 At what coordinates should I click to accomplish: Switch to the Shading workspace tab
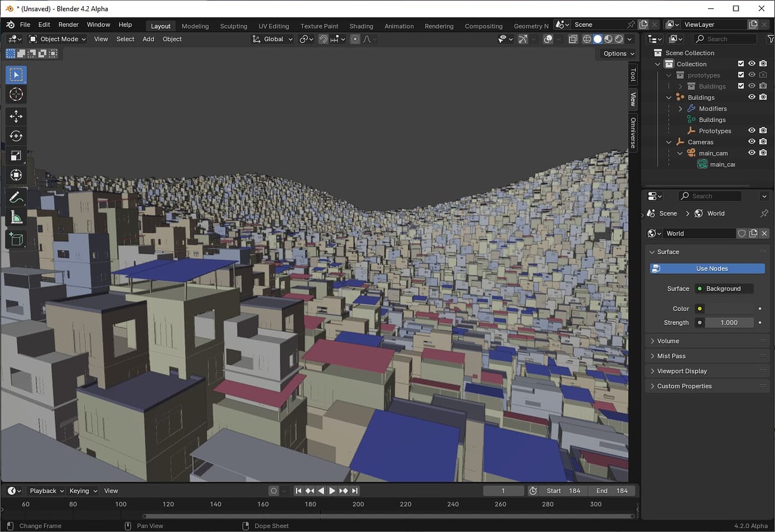pyautogui.click(x=361, y=26)
